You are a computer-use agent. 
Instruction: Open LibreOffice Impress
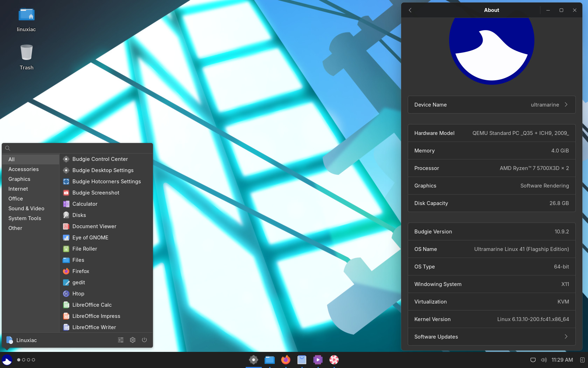tap(106, 316)
